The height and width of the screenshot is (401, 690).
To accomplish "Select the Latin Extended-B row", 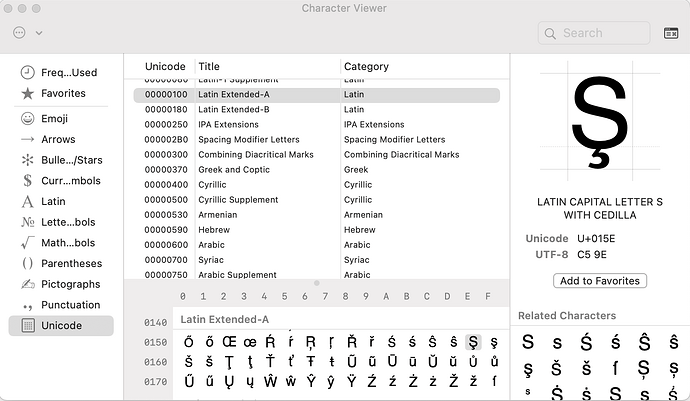I will (316, 110).
